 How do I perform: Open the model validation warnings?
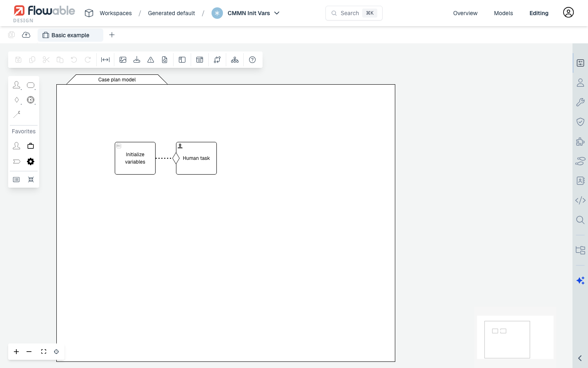tap(151, 60)
